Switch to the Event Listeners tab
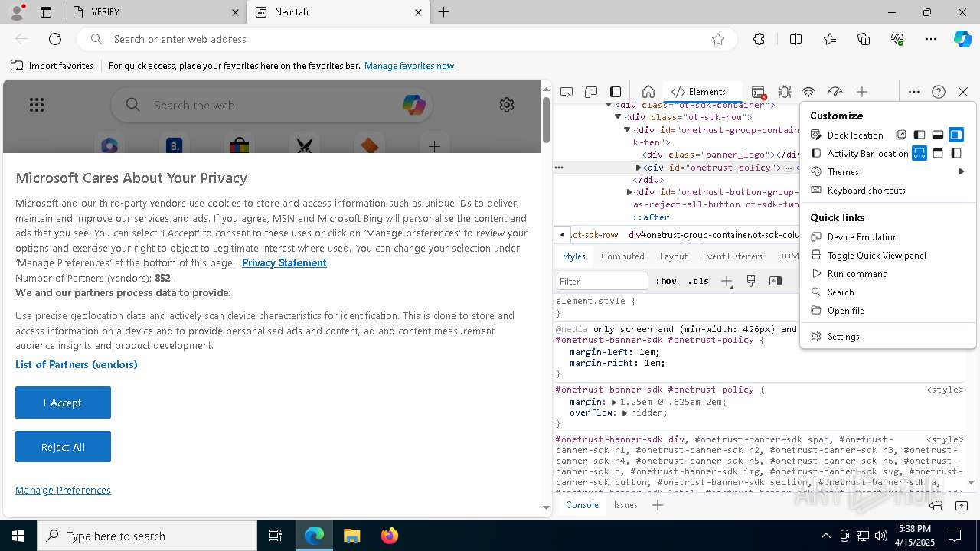This screenshot has width=980, height=551. tap(732, 256)
